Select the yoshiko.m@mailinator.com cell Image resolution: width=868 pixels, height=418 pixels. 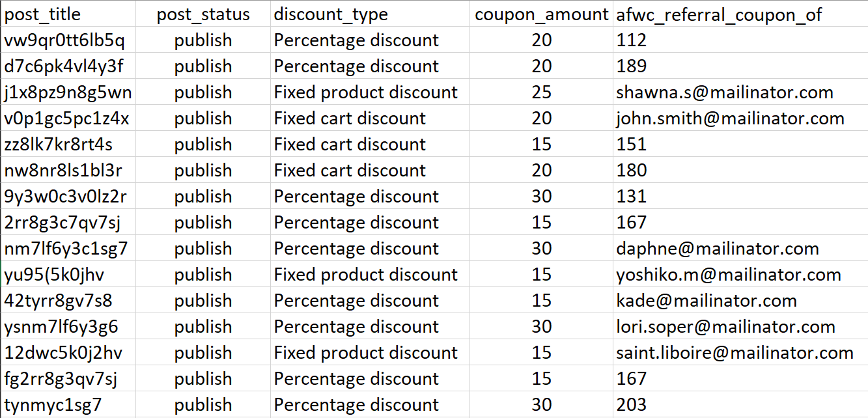coord(740,275)
